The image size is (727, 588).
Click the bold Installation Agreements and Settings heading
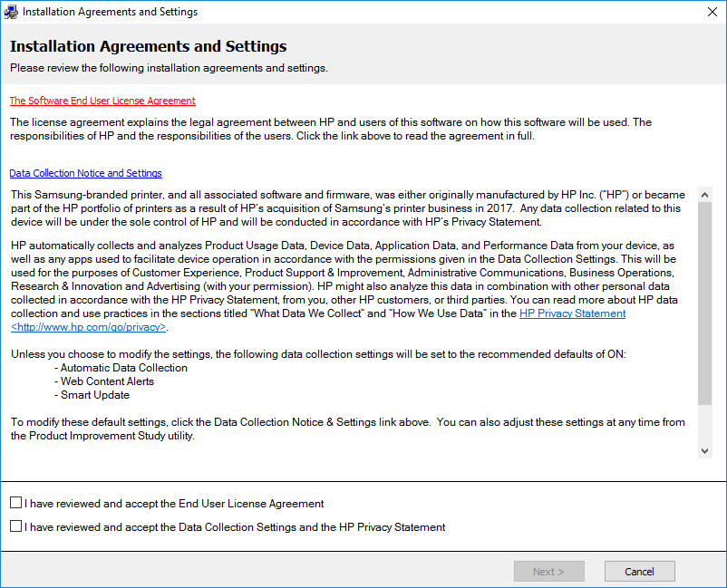pos(148,46)
